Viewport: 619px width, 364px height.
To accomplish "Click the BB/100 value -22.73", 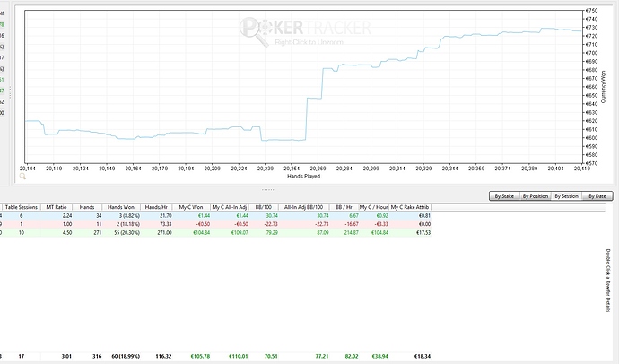I will point(271,224).
